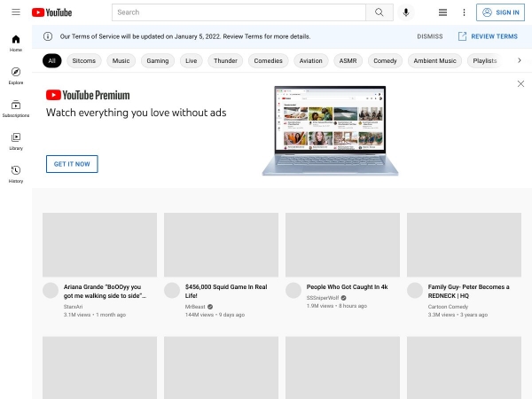Select the Thunder filter chip

point(225,60)
